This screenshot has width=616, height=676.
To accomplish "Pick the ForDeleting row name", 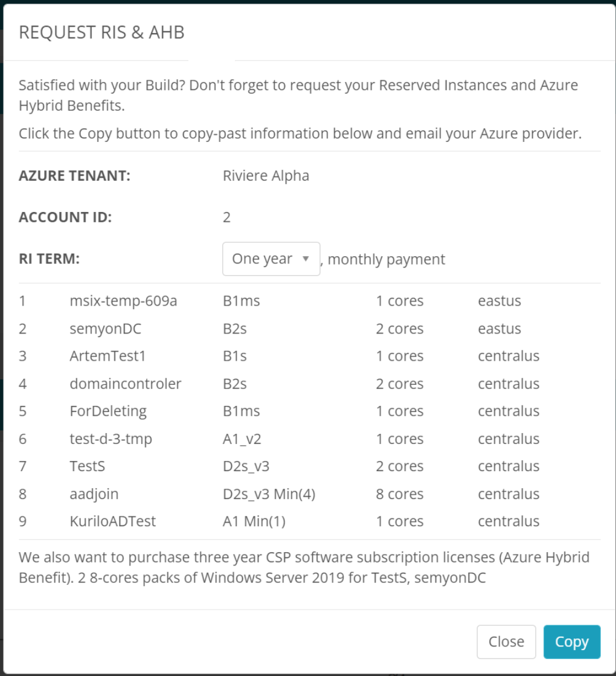I will (108, 411).
